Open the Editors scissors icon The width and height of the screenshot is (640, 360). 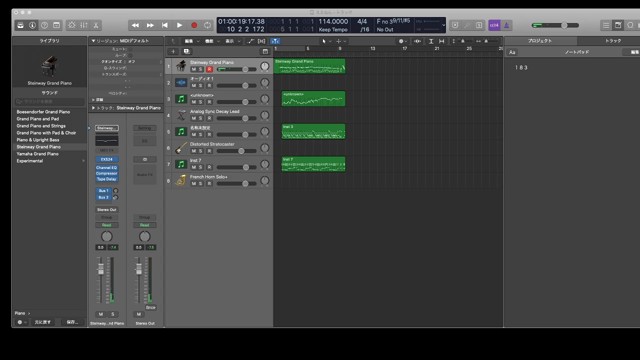tap(96, 25)
